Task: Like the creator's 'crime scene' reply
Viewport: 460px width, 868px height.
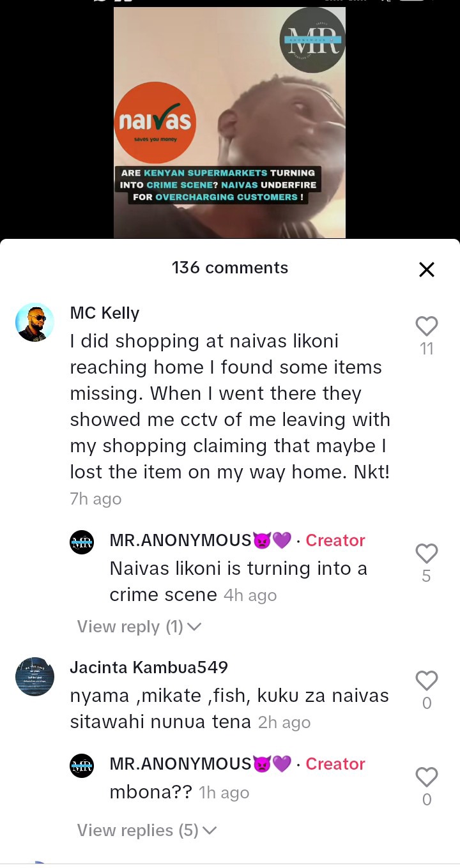Action: coord(427,553)
